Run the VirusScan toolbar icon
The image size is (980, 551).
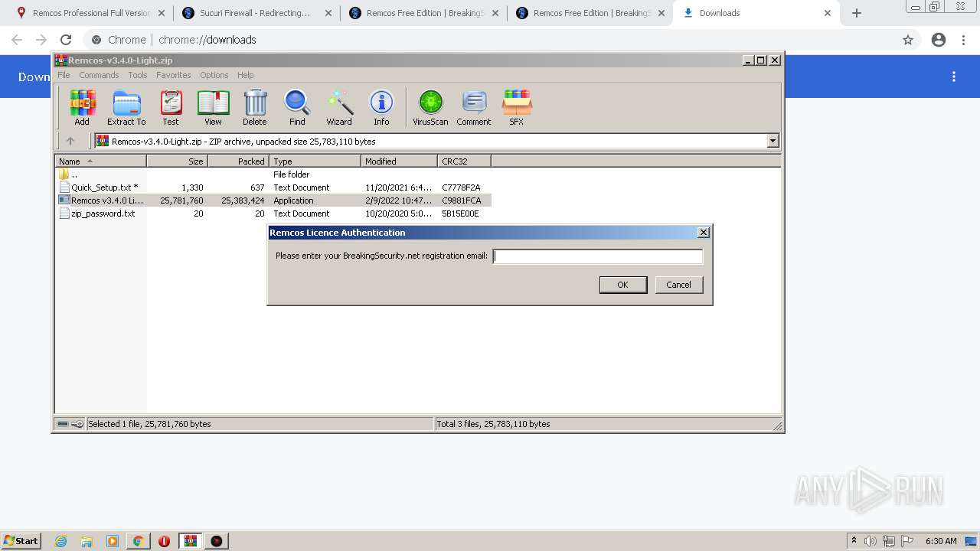click(x=430, y=107)
